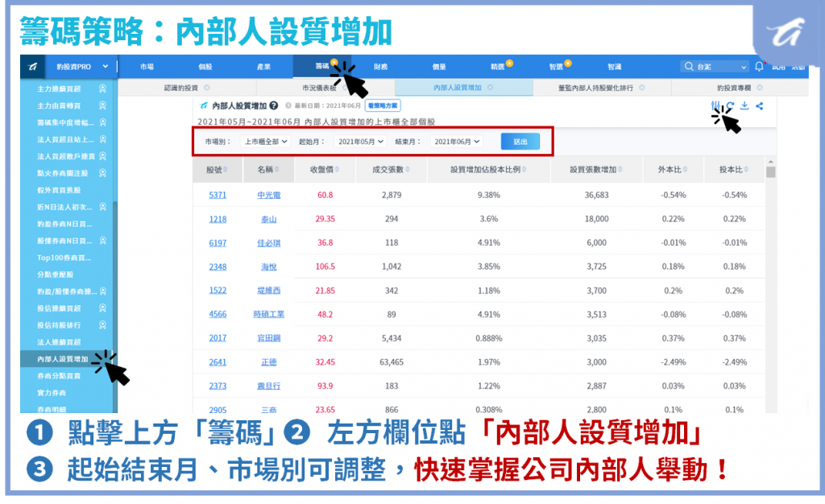Open the 豹投資PRO product dropdown
The width and height of the screenshot is (825, 504).
click(x=82, y=67)
